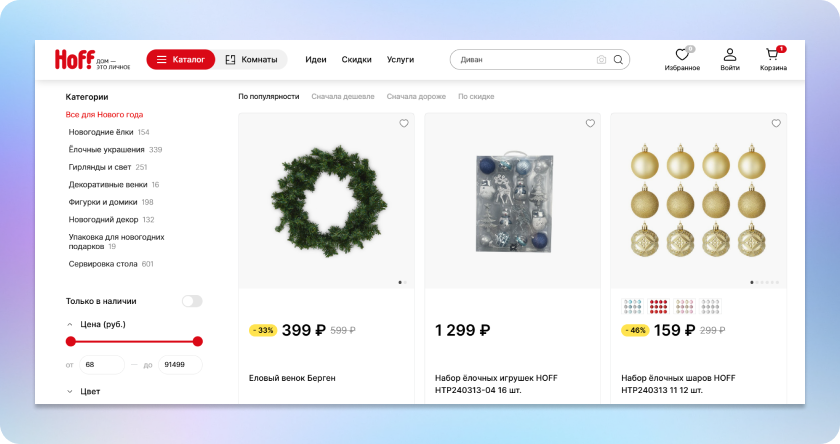Open the Каталог menu button
This screenshot has height=444, width=840.
tap(181, 59)
